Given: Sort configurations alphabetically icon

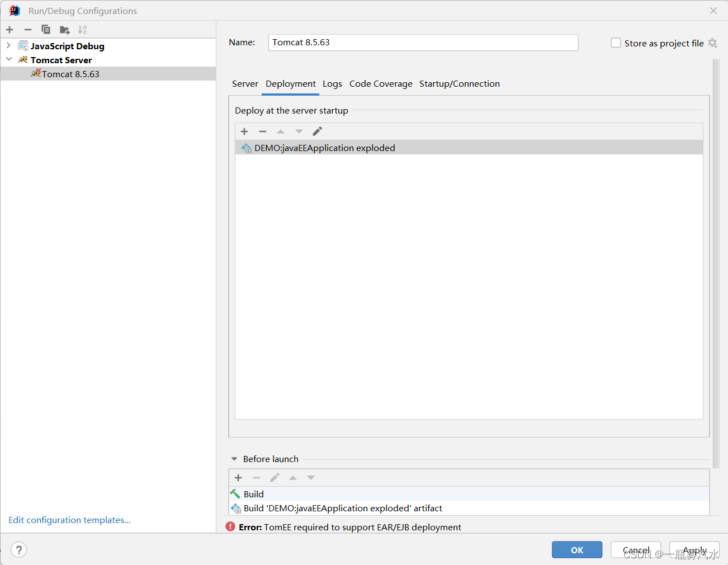Looking at the screenshot, I should (x=82, y=30).
